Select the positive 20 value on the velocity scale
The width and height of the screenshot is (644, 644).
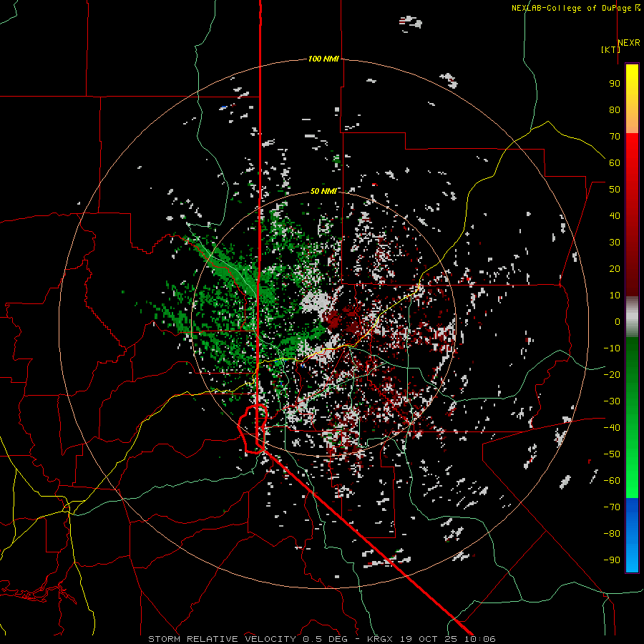click(615, 269)
